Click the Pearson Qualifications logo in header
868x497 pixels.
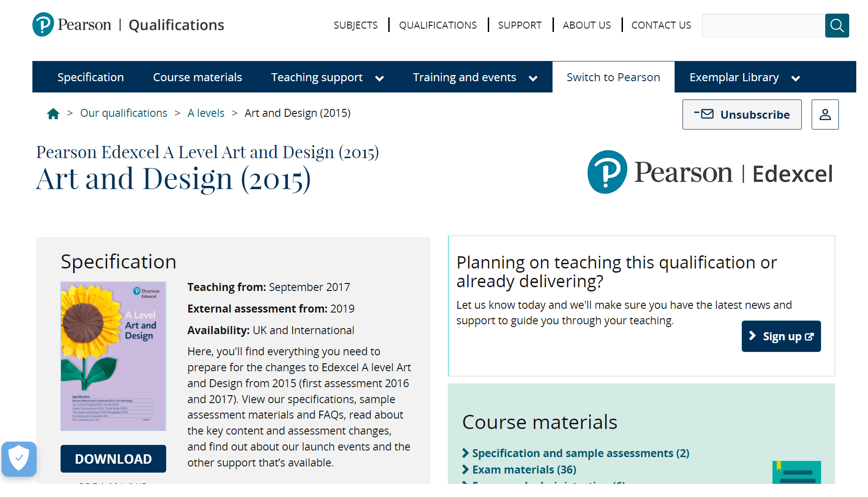click(128, 25)
